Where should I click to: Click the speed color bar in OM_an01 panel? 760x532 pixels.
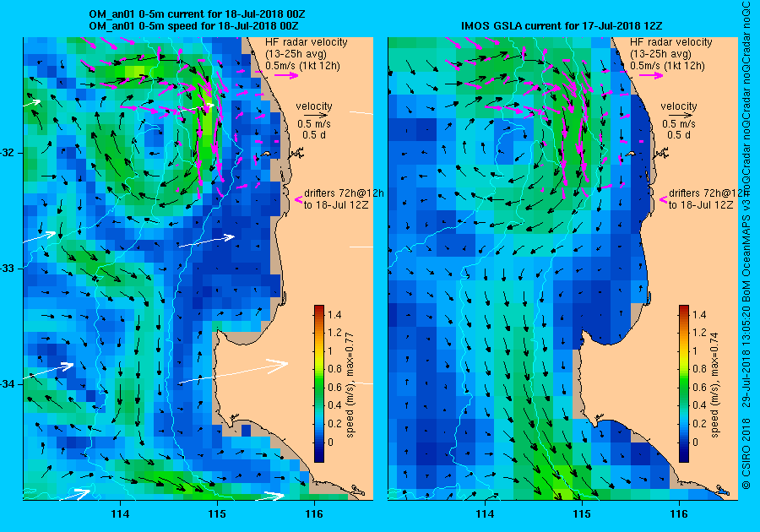[319, 383]
